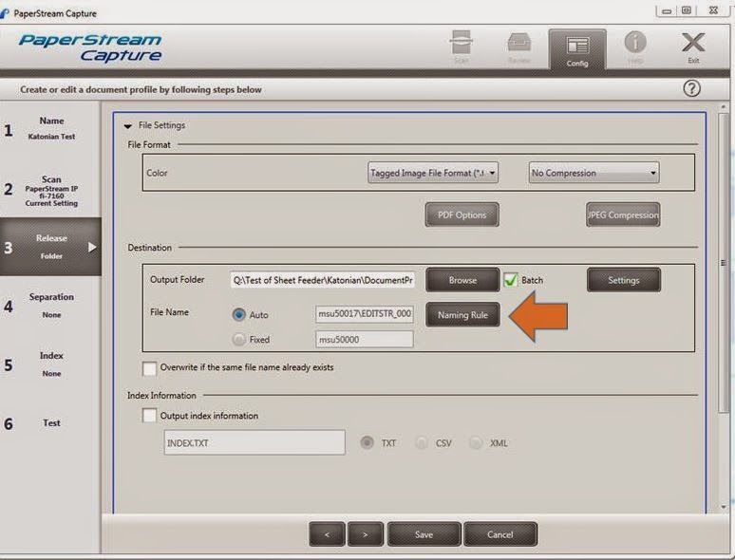Image resolution: width=735 pixels, height=560 pixels.
Task: Enable Output index information checkbox
Action: click(149, 416)
